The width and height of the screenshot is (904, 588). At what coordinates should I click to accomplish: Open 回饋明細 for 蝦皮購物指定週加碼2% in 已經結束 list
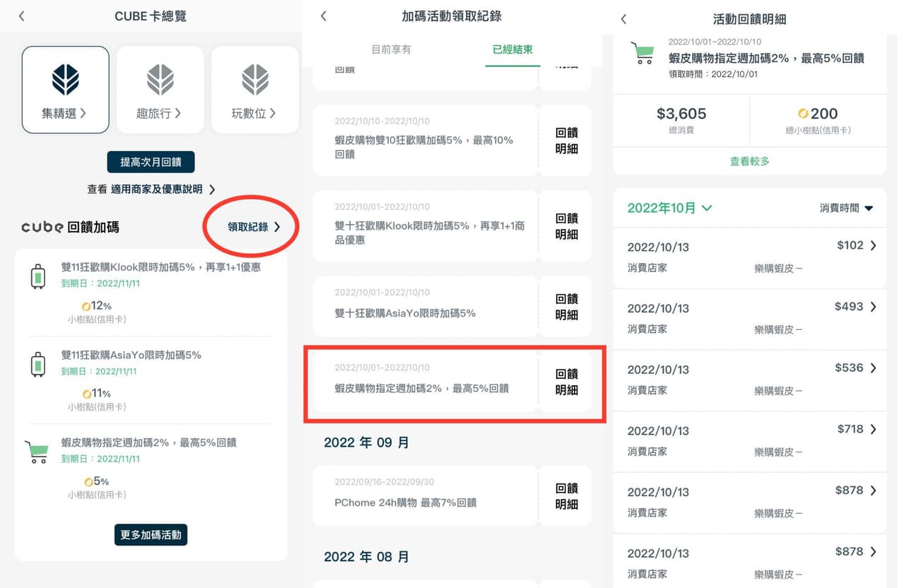click(x=566, y=382)
